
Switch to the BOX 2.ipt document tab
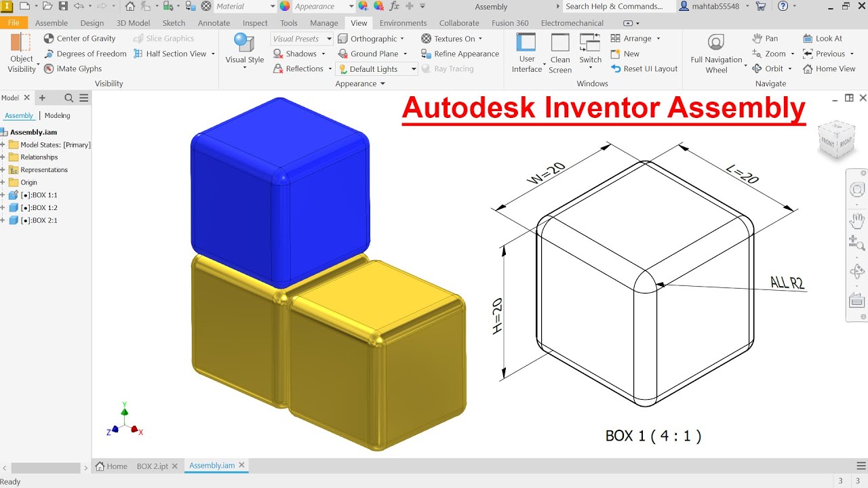point(153,466)
